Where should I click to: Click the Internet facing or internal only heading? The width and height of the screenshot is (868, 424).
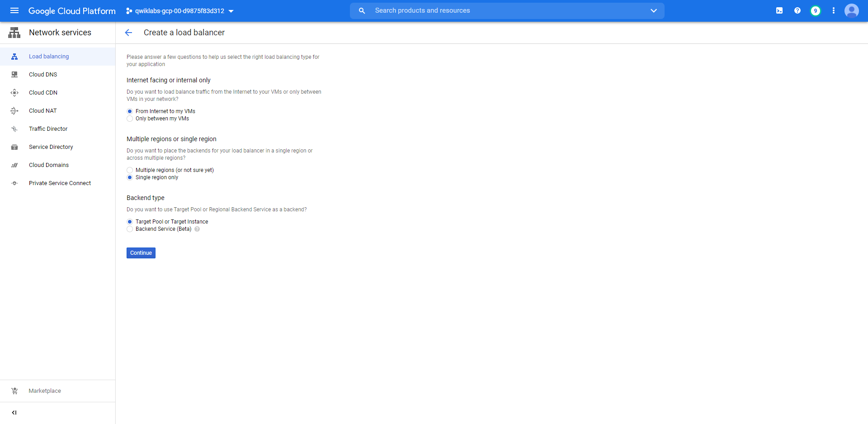point(169,80)
